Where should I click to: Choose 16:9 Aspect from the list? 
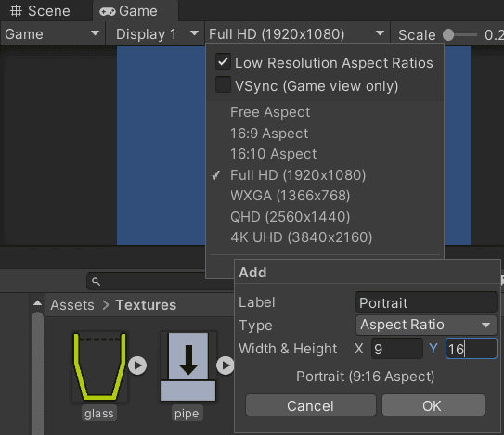click(x=269, y=134)
